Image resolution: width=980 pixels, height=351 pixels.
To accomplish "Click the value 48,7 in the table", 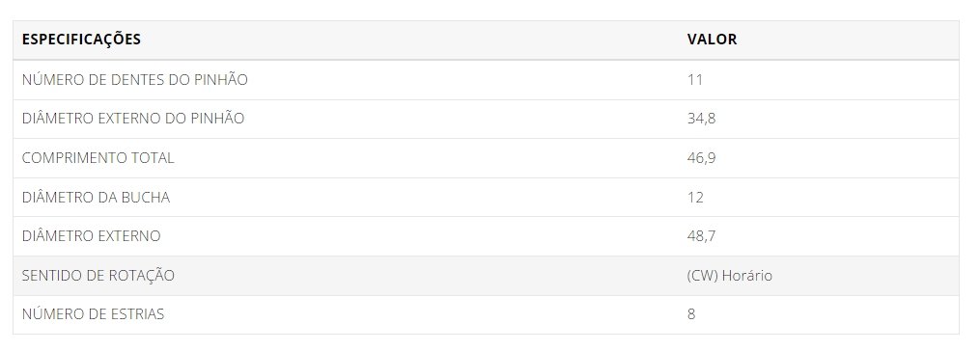I will (x=701, y=236).
